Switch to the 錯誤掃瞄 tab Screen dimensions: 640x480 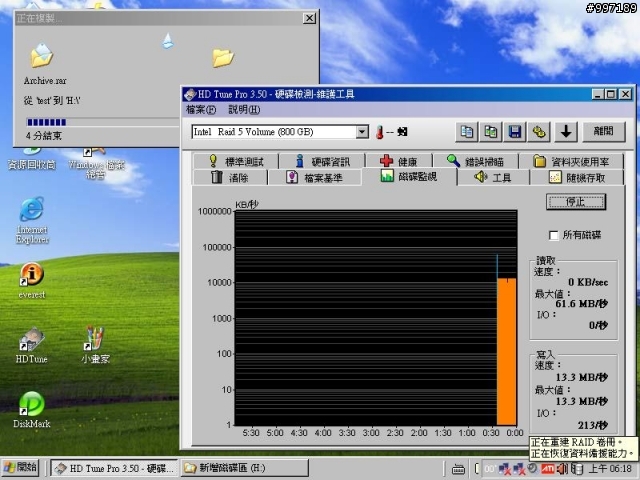(475, 162)
